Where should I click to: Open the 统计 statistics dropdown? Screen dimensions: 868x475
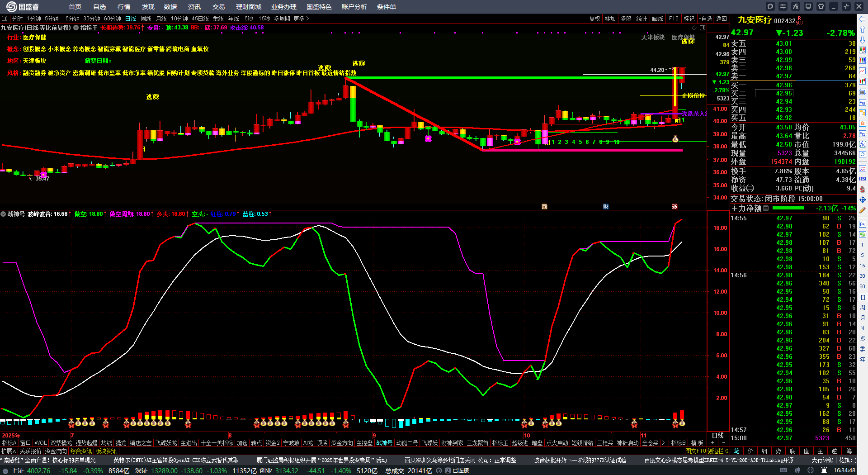(642, 19)
